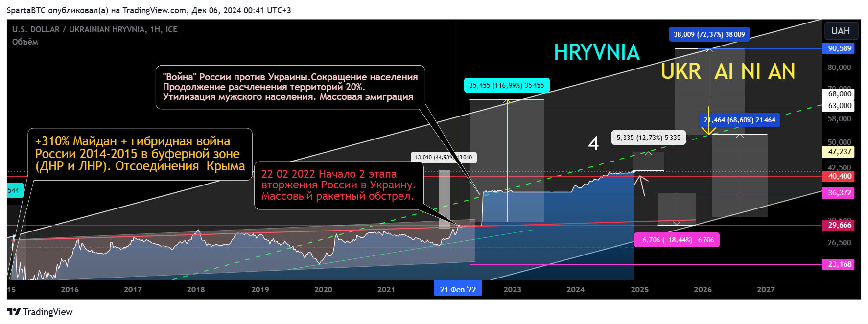
Task: Click the 2019 year label on time axis
Action: point(260,290)
